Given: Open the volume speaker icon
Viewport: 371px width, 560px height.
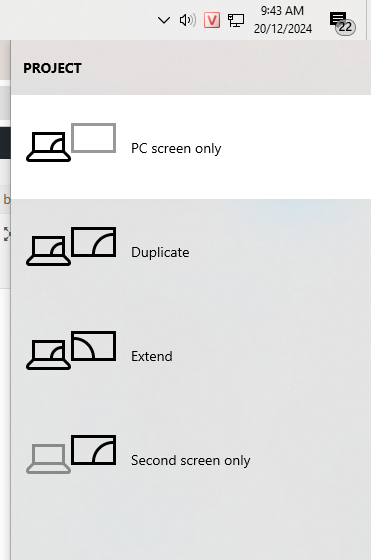Looking at the screenshot, I should click(187, 20).
